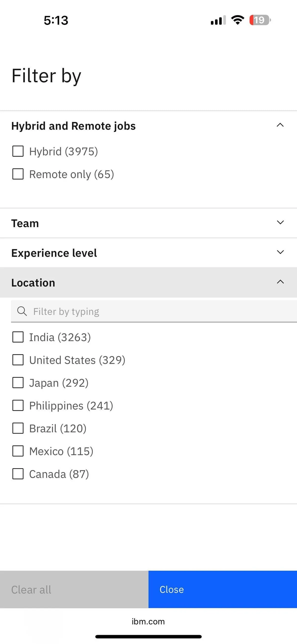
Task: Check the Brazil (120) location option
Action: click(x=18, y=428)
